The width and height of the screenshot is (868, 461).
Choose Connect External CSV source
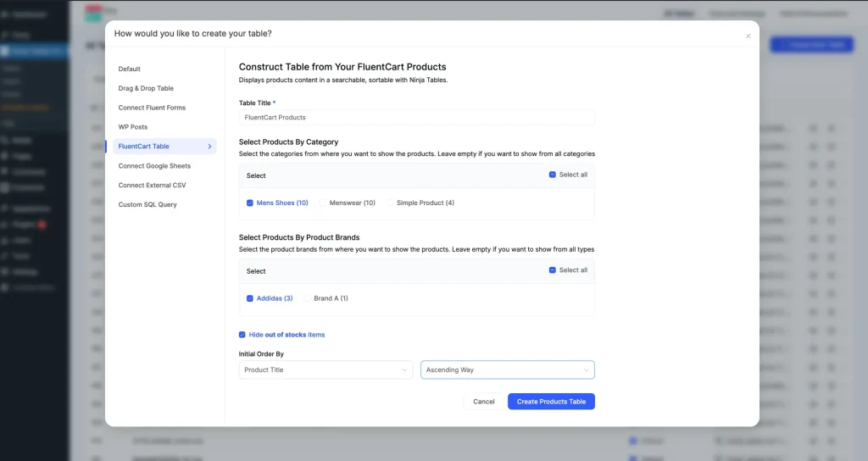tap(152, 186)
